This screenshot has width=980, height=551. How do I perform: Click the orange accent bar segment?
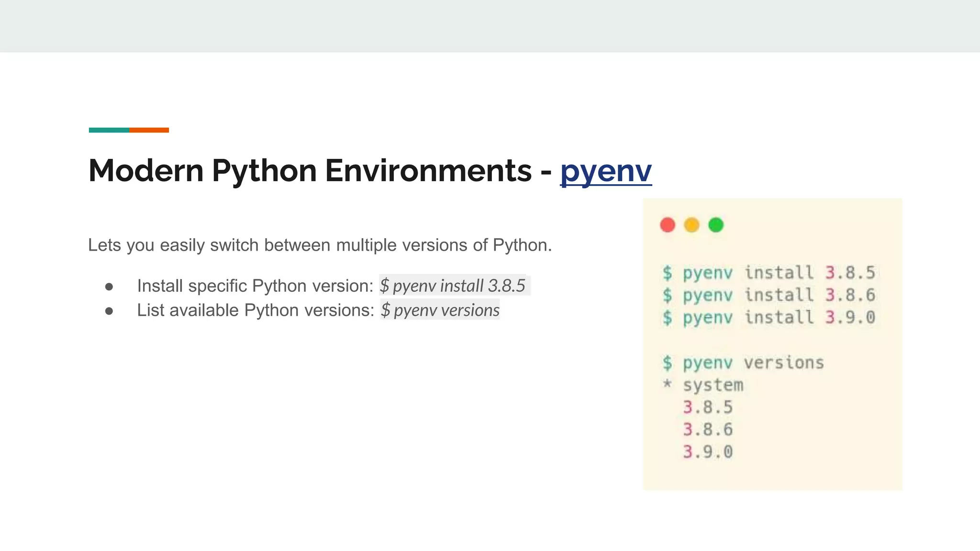[149, 130]
